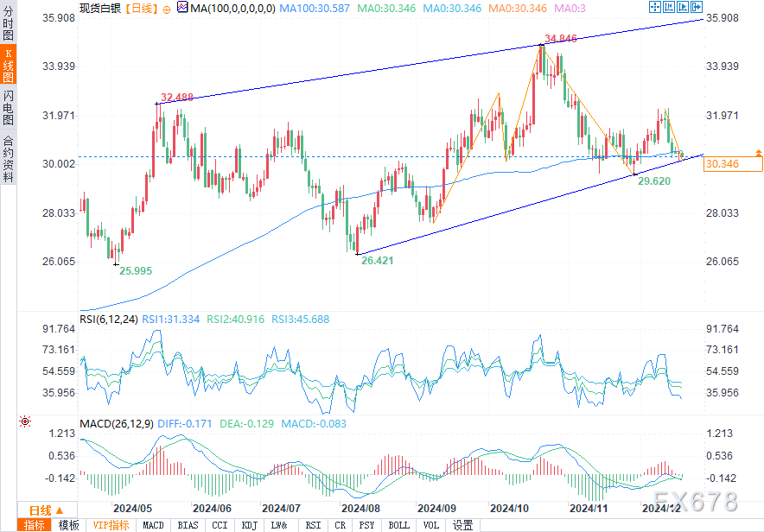The width and height of the screenshot is (764, 532).
Task: Select the 指标 bottom tab
Action: point(34,525)
